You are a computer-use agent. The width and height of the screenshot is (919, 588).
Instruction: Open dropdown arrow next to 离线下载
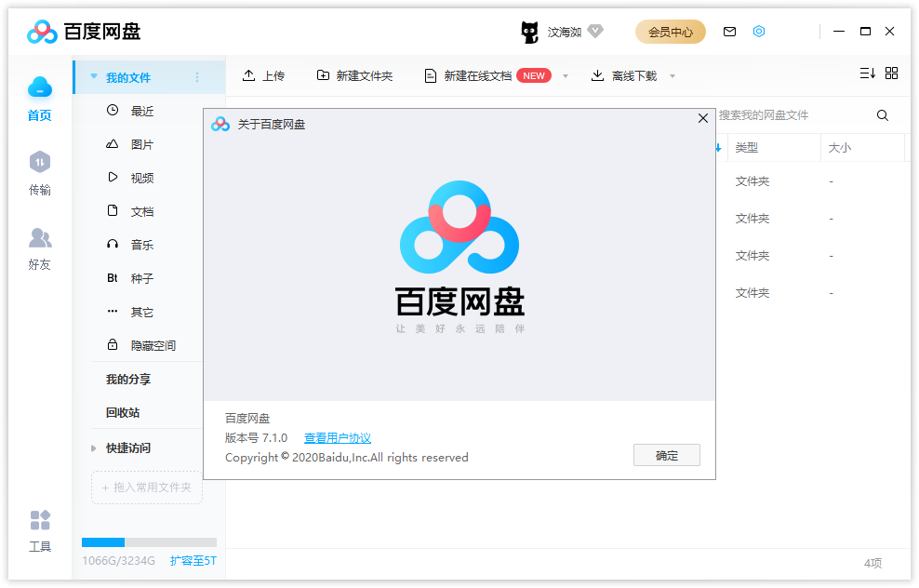pyautogui.click(x=673, y=76)
